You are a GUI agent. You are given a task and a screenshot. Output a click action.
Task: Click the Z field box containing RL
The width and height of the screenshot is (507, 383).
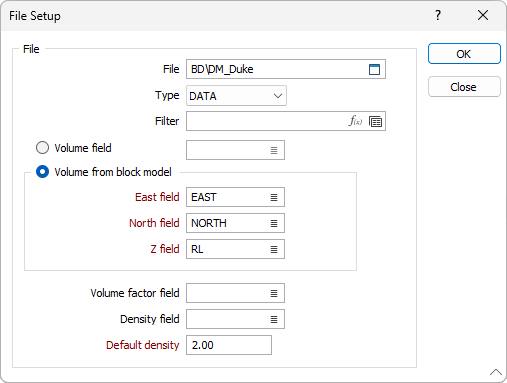(235, 249)
